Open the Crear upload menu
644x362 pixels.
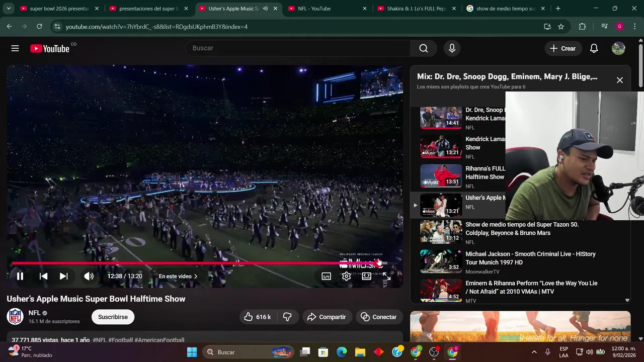[562, 48]
